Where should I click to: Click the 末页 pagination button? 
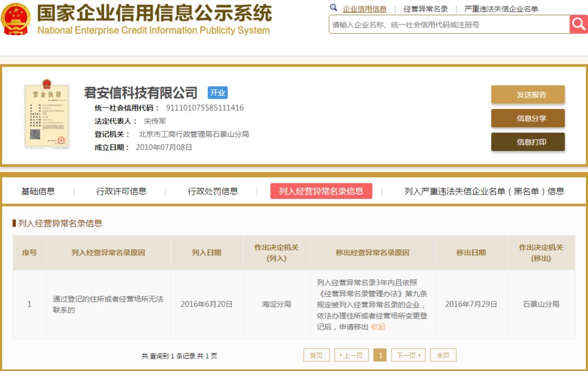[x=443, y=355]
